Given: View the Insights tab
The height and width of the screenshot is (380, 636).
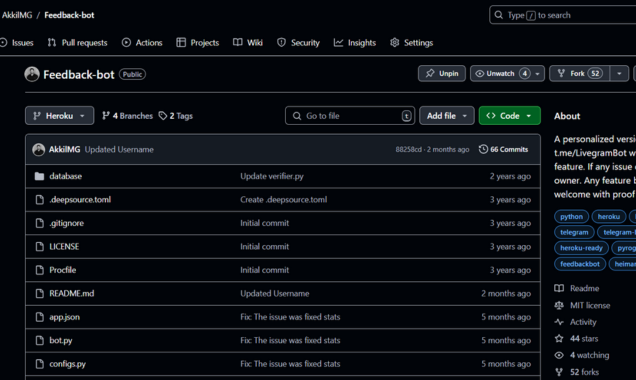Looking at the screenshot, I should (355, 43).
